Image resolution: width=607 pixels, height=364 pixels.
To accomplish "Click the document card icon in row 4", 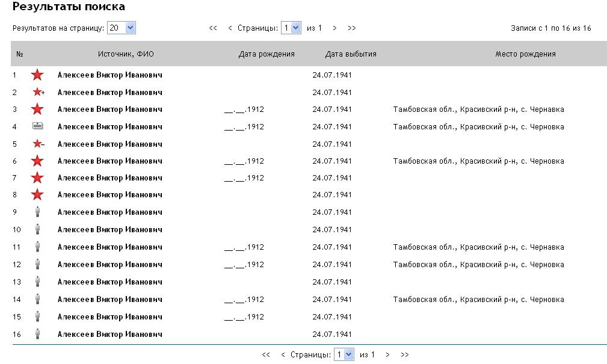I will [37, 126].
